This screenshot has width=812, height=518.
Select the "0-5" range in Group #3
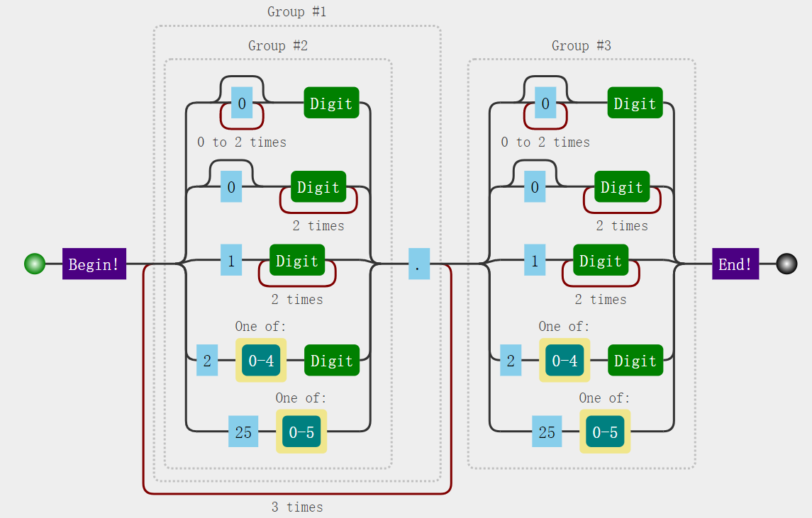point(605,432)
